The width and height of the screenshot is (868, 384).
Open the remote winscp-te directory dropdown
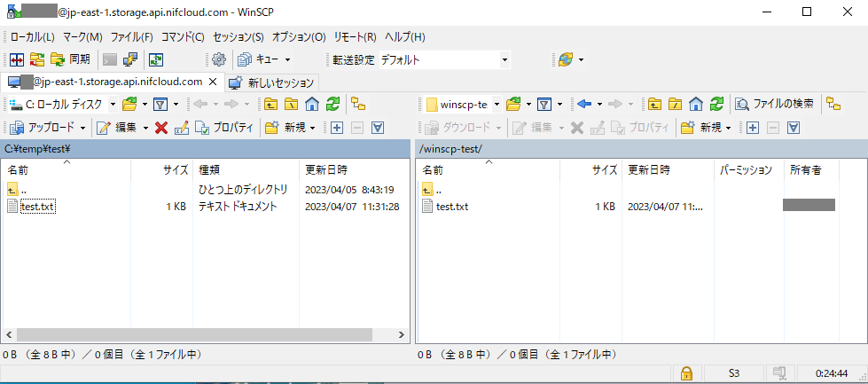tap(496, 104)
